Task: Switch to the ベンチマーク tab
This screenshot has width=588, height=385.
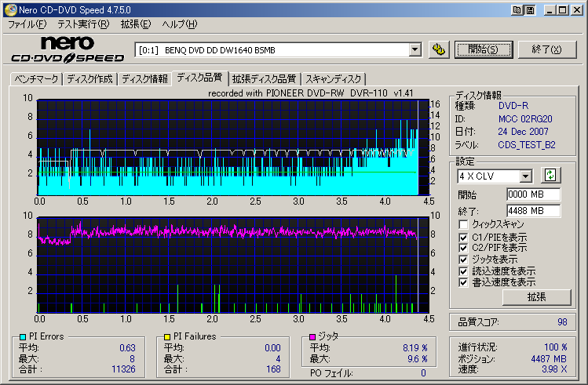Action: (36, 79)
